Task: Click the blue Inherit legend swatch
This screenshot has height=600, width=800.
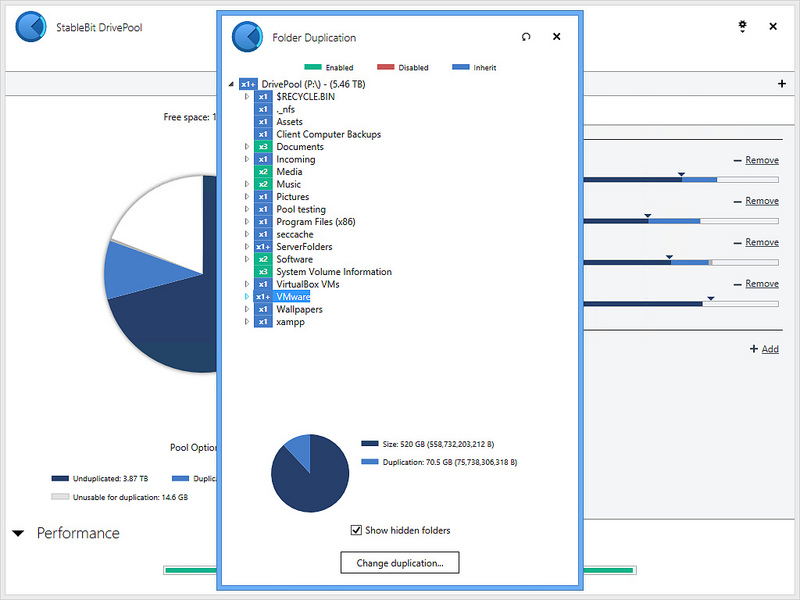Action: 461,67
